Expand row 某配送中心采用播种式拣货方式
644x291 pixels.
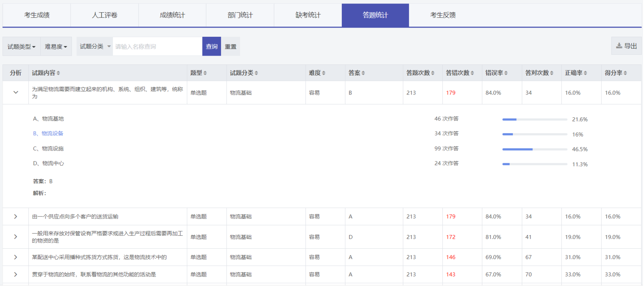coord(16,257)
